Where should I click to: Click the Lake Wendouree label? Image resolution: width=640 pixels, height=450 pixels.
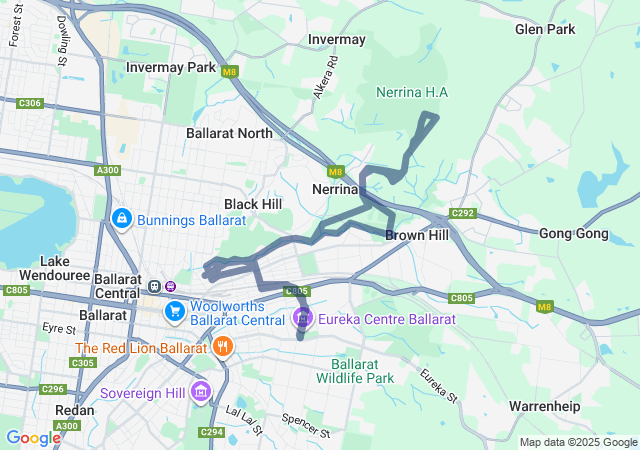(54, 268)
